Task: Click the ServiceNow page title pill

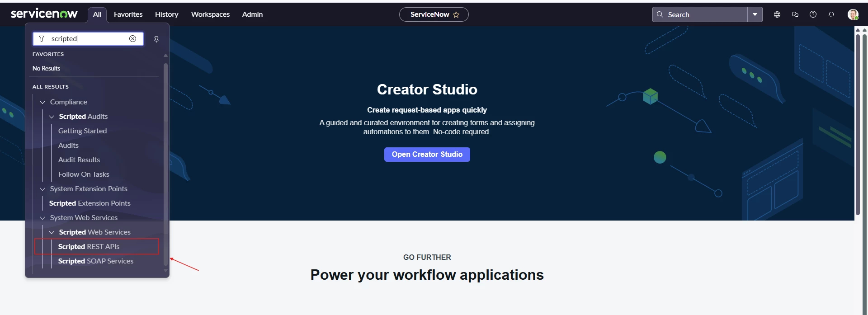Action: pyautogui.click(x=434, y=14)
